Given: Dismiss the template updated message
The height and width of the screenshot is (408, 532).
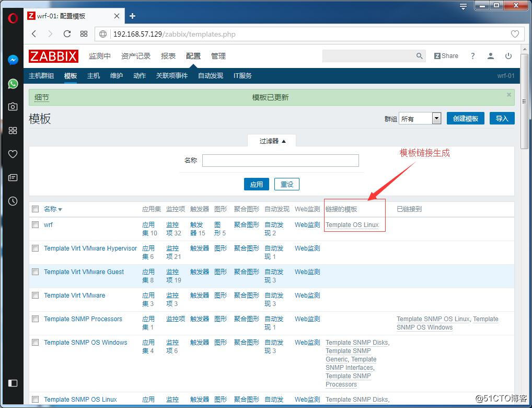Looking at the screenshot, I should click(509, 95).
